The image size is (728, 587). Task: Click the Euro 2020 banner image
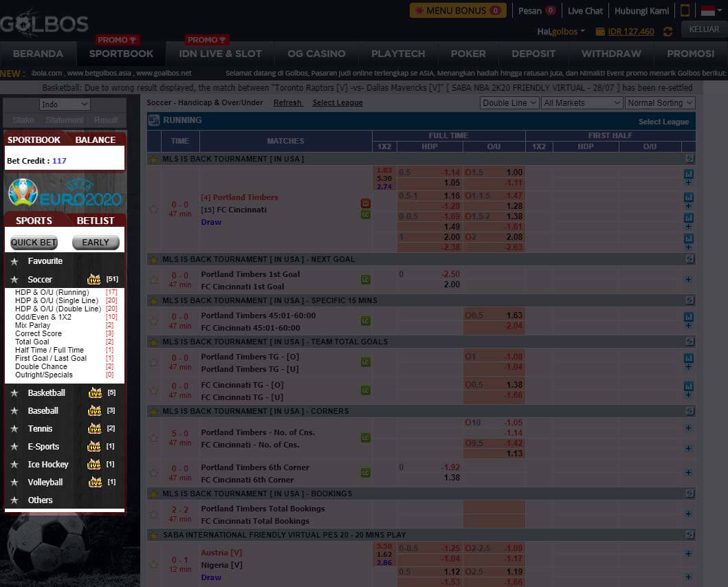click(x=65, y=192)
